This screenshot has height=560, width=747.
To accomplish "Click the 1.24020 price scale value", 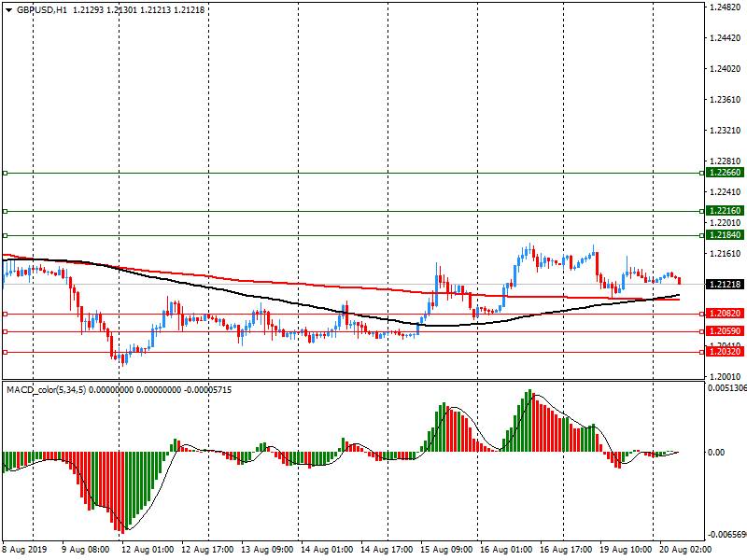I will pyautogui.click(x=726, y=69).
